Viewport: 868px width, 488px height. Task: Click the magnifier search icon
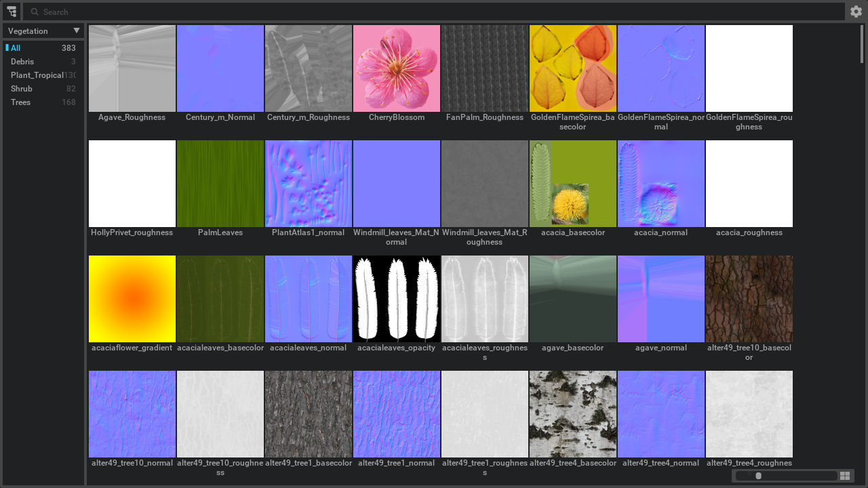35,12
